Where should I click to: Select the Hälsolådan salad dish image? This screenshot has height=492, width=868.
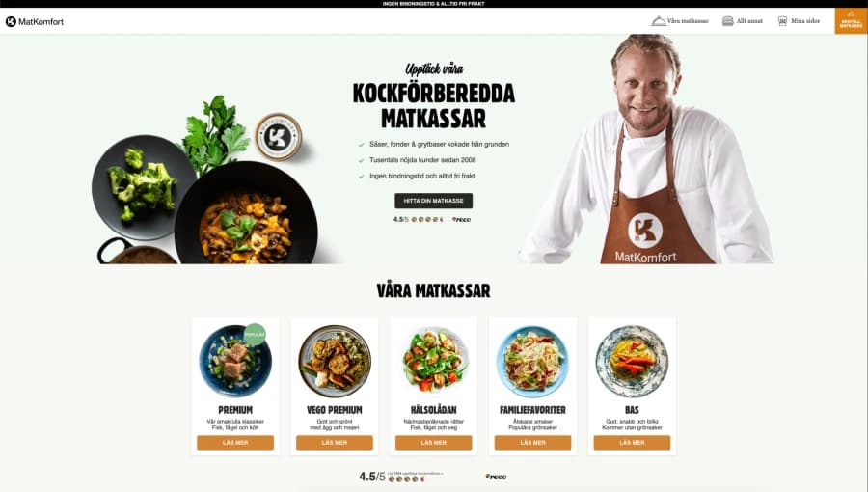[x=433, y=360]
